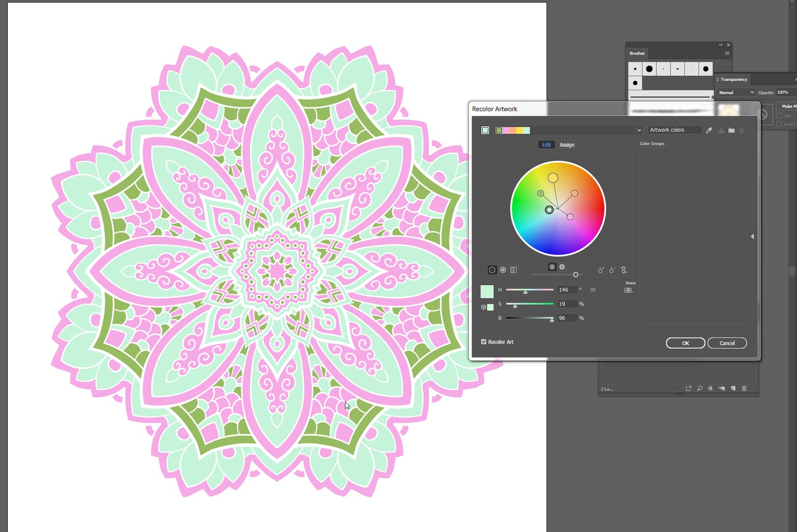Image resolution: width=797 pixels, height=532 pixels.
Task: Click the B value field showing 96
Action: click(567, 318)
